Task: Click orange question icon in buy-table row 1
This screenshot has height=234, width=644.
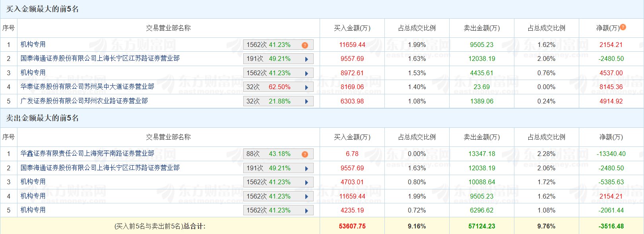Action: tap(305, 45)
